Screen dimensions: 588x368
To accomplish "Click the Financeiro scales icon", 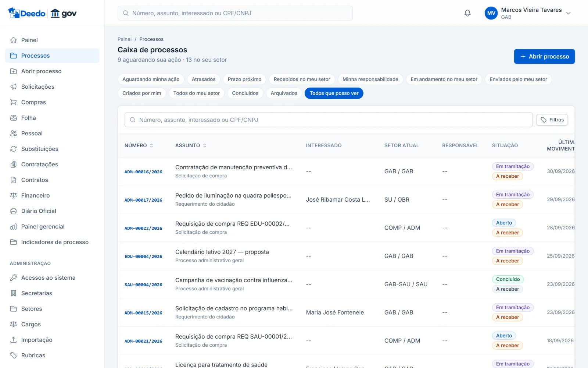I will click(14, 195).
